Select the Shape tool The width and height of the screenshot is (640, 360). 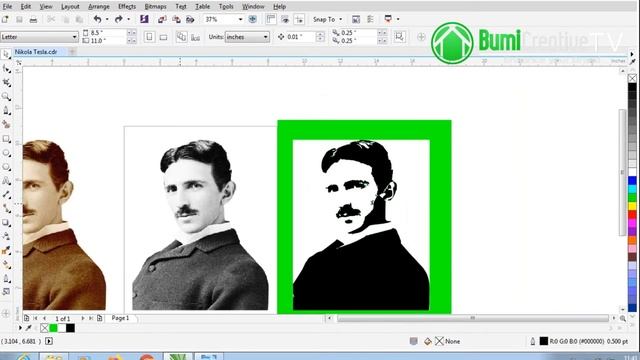click(x=6, y=69)
